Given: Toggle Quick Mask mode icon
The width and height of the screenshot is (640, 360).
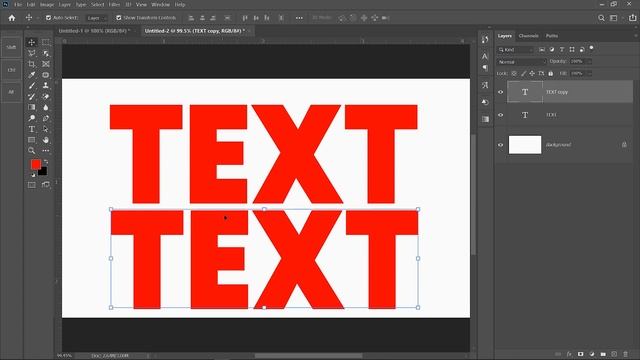Looking at the screenshot, I should [x=31, y=185].
